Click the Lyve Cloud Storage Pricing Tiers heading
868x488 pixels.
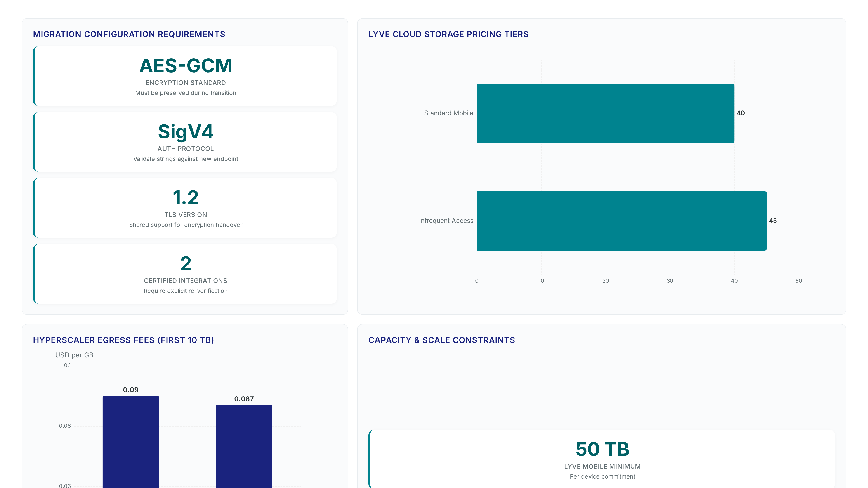coord(448,34)
